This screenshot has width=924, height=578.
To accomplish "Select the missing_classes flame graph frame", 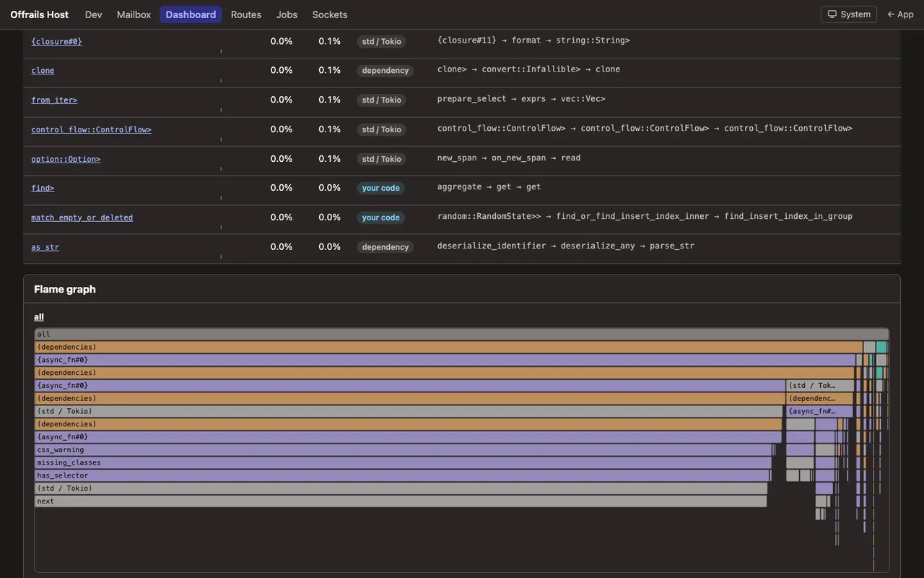I will click(x=403, y=463).
